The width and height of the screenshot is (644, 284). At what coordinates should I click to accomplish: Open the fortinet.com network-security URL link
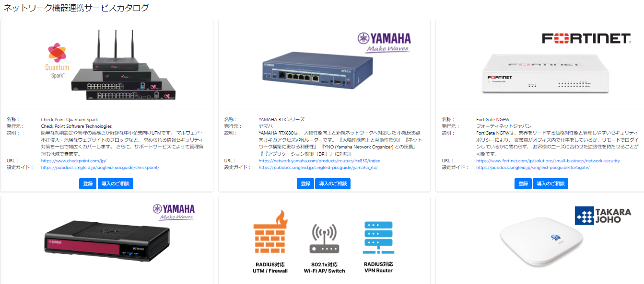pos(548,161)
